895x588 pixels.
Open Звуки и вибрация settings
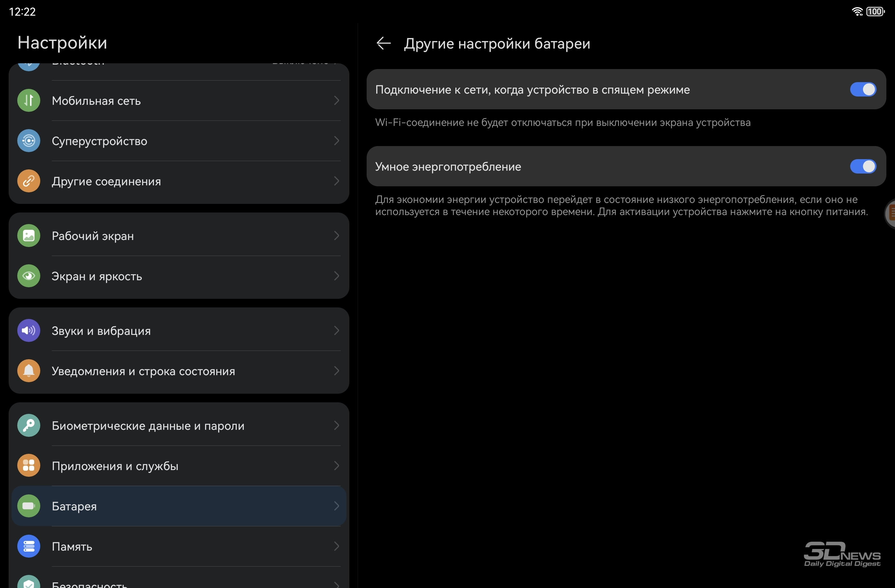179,330
